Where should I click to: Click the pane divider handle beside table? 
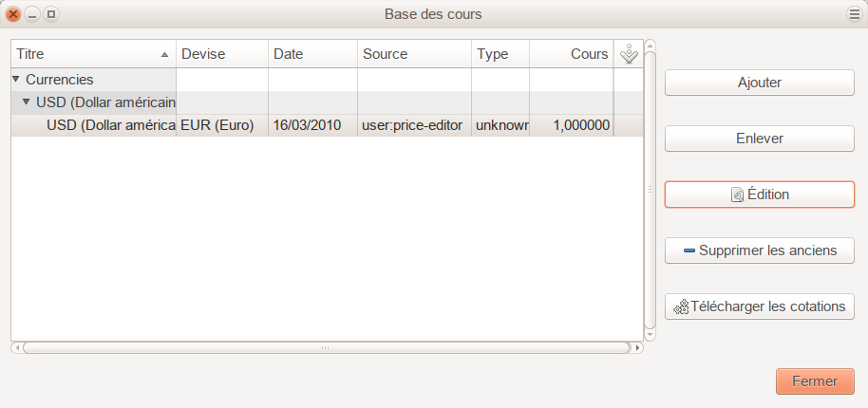tap(651, 190)
